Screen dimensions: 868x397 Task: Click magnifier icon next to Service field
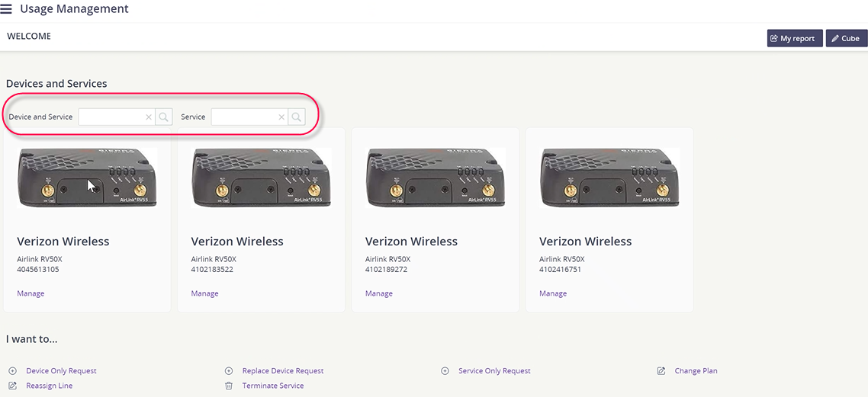[x=297, y=117]
